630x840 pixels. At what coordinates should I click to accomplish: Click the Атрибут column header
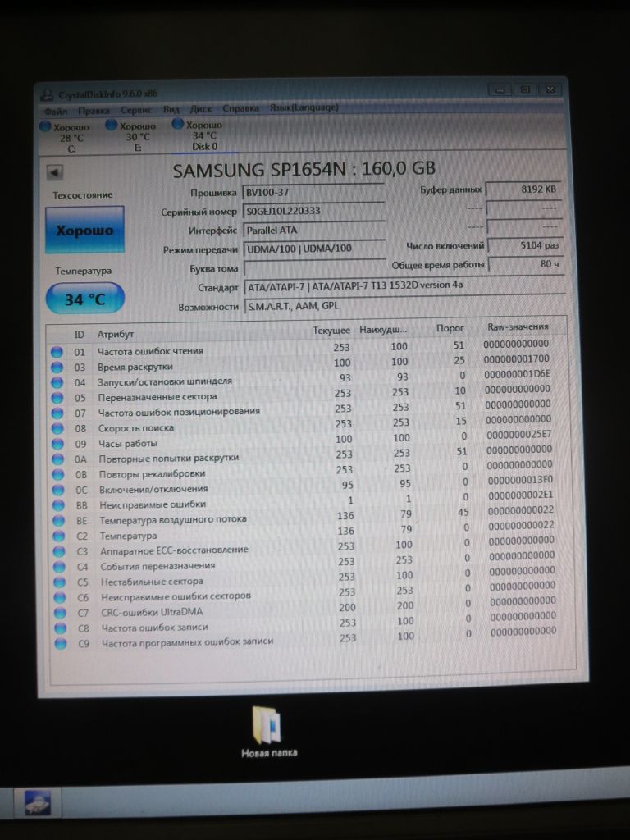115,335
